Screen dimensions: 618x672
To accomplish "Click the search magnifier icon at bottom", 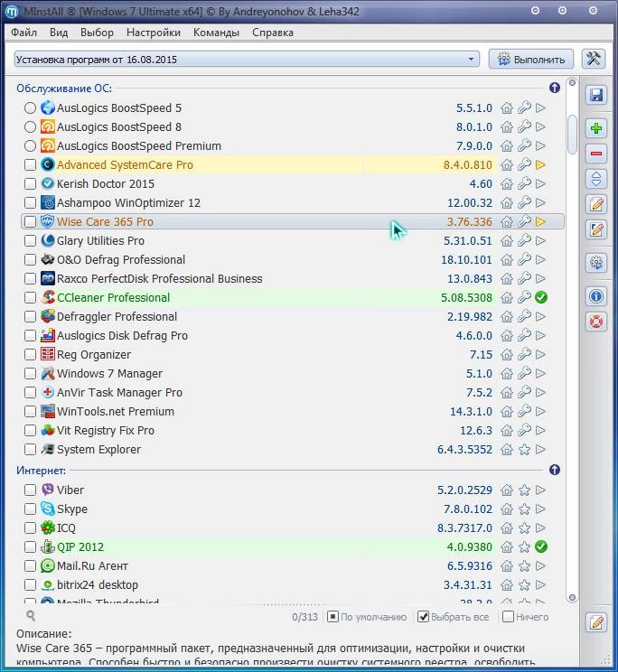I will pos(31,616).
